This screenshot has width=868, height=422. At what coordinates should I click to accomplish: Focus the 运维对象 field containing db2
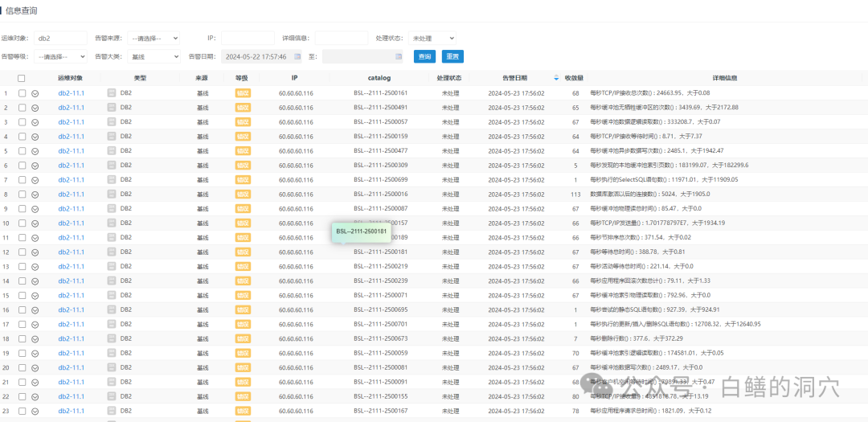click(60, 39)
